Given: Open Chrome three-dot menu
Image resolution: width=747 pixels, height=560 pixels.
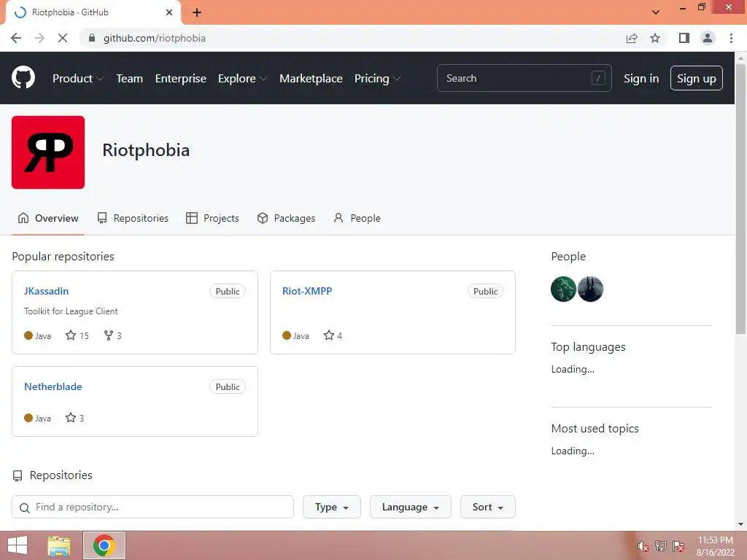Looking at the screenshot, I should coord(731,38).
